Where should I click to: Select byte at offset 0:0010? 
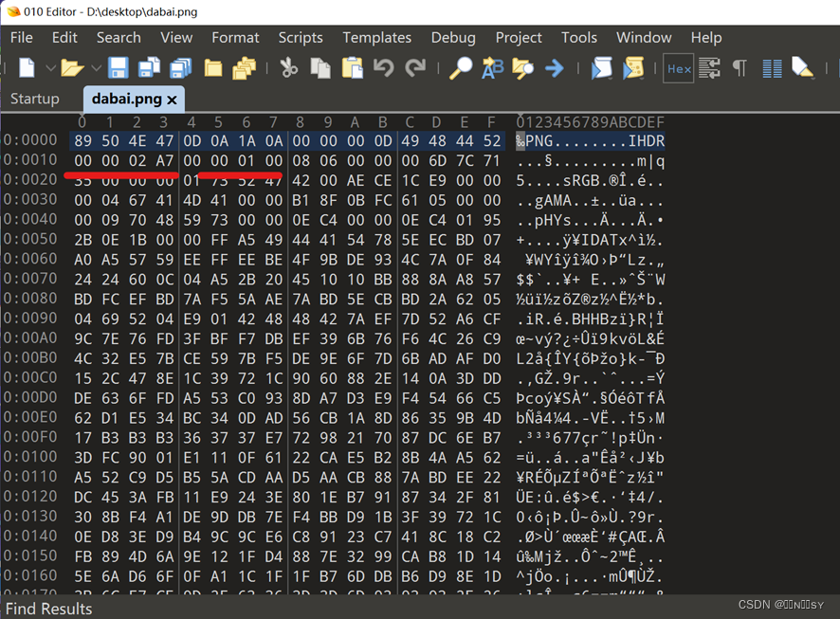[x=82, y=159]
